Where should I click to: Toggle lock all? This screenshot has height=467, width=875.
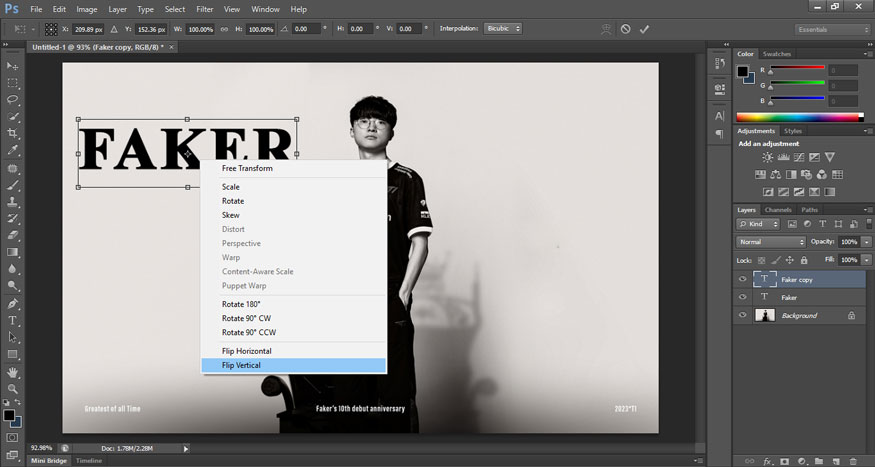pos(804,260)
